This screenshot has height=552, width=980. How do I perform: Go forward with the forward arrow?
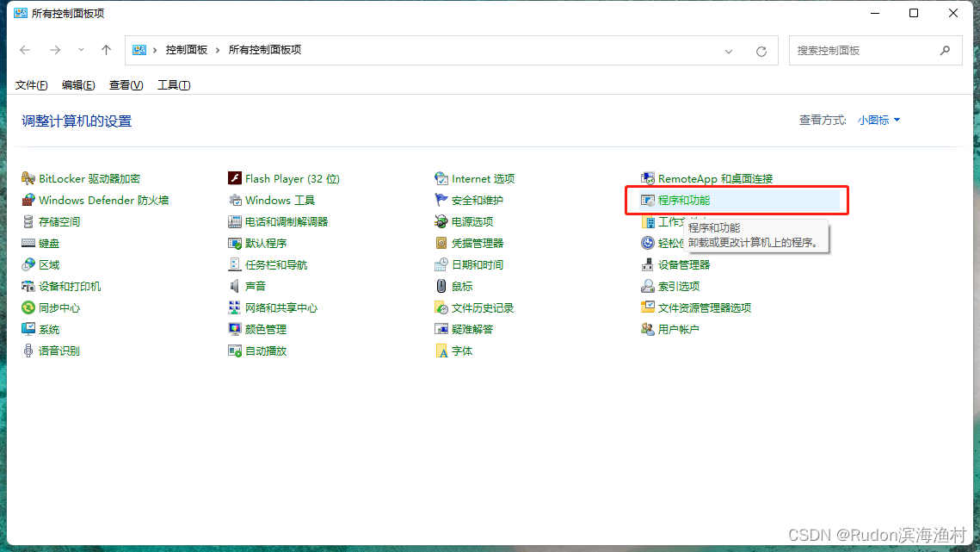click(55, 50)
